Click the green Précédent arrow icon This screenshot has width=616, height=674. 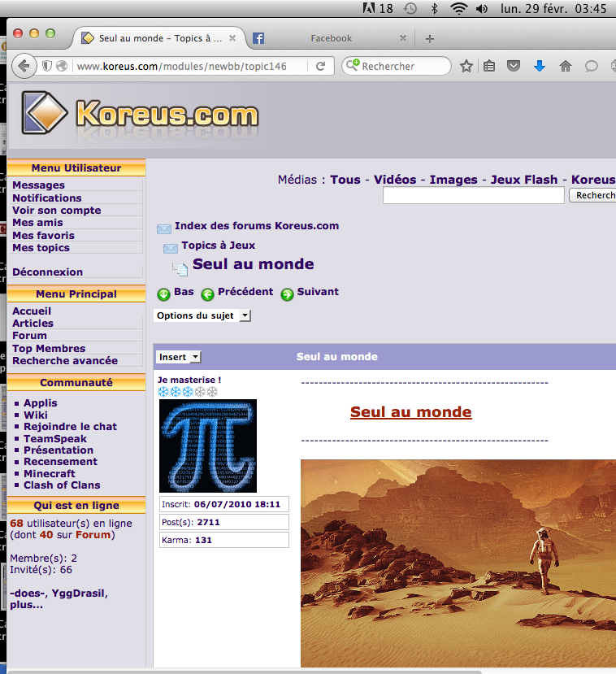(207, 294)
